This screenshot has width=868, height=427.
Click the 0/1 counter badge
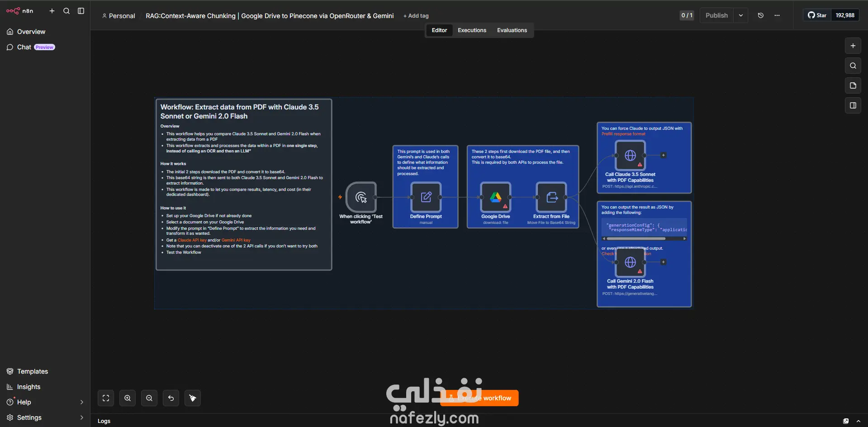tap(687, 15)
